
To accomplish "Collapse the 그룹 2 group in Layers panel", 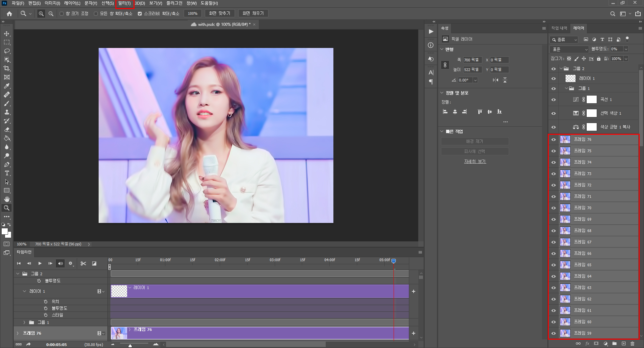I will [561, 69].
